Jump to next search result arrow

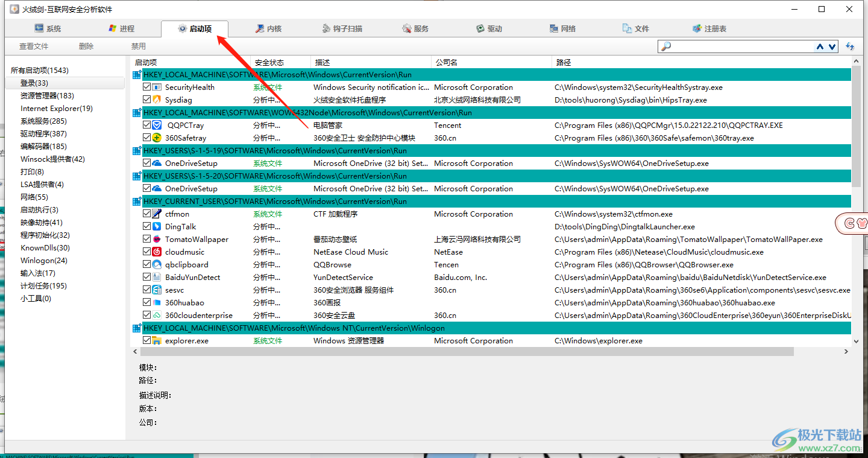tap(832, 46)
